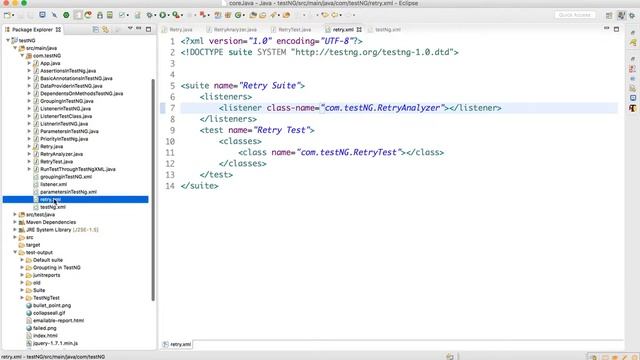Open the Run configurations dropdown arrow
This screenshot has width=640, height=360.
168,16
